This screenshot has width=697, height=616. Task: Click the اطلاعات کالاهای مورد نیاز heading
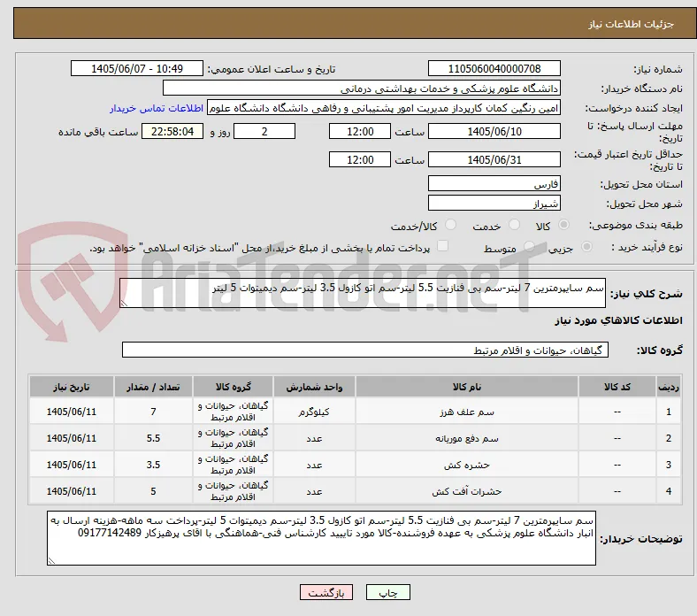pos(618,320)
